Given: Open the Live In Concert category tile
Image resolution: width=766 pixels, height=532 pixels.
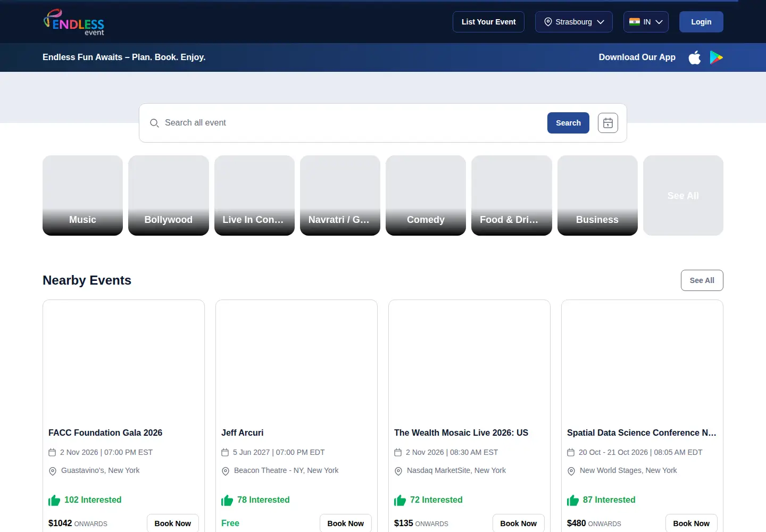Looking at the screenshot, I should (x=254, y=195).
